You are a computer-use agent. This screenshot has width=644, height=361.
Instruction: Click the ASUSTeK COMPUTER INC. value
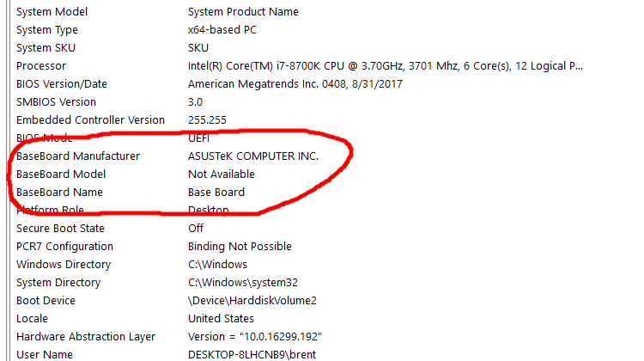click(x=253, y=156)
